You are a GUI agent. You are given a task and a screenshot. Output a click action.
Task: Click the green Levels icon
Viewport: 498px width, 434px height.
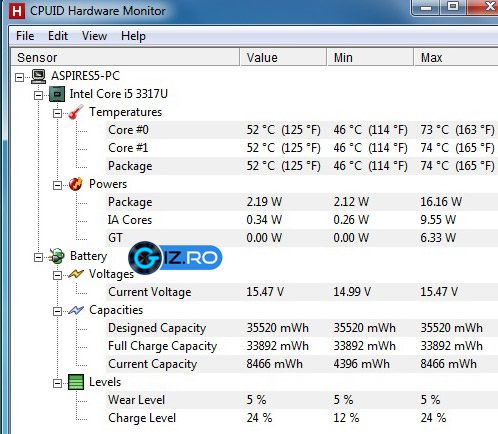76,382
